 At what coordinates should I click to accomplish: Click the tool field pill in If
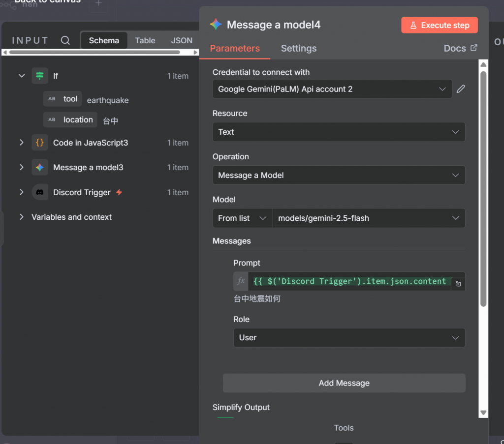[63, 99]
